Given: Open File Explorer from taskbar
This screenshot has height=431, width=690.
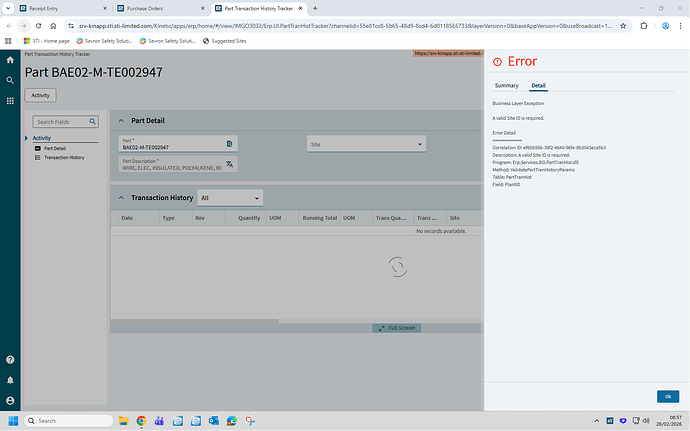Looking at the screenshot, I should 123,421.
